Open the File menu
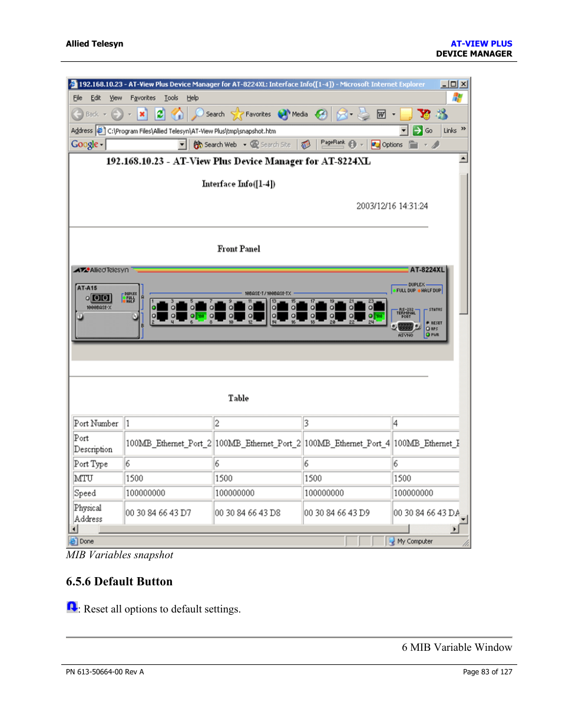Image resolution: width=562 pixels, height=728 pixels. [x=78, y=98]
